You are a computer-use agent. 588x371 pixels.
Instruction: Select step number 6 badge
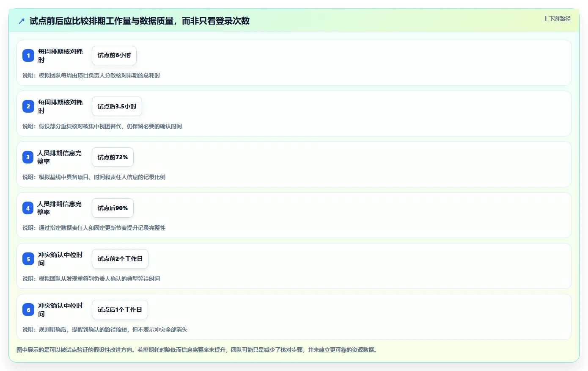coord(28,310)
